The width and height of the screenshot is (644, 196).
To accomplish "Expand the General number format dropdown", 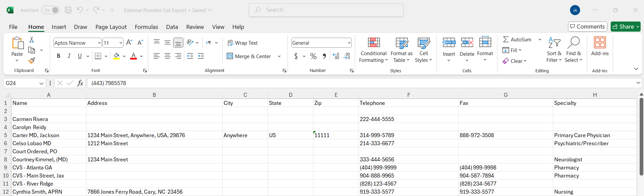I will [x=349, y=43].
